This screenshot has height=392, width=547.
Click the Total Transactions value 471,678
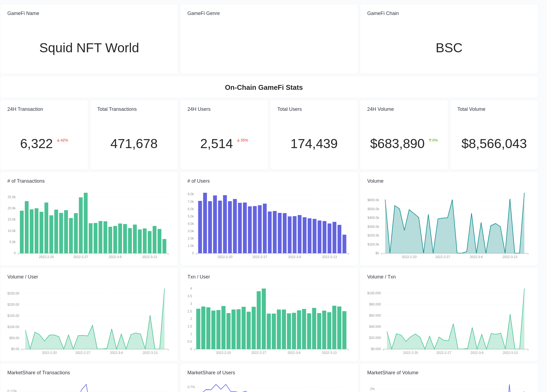tap(134, 144)
